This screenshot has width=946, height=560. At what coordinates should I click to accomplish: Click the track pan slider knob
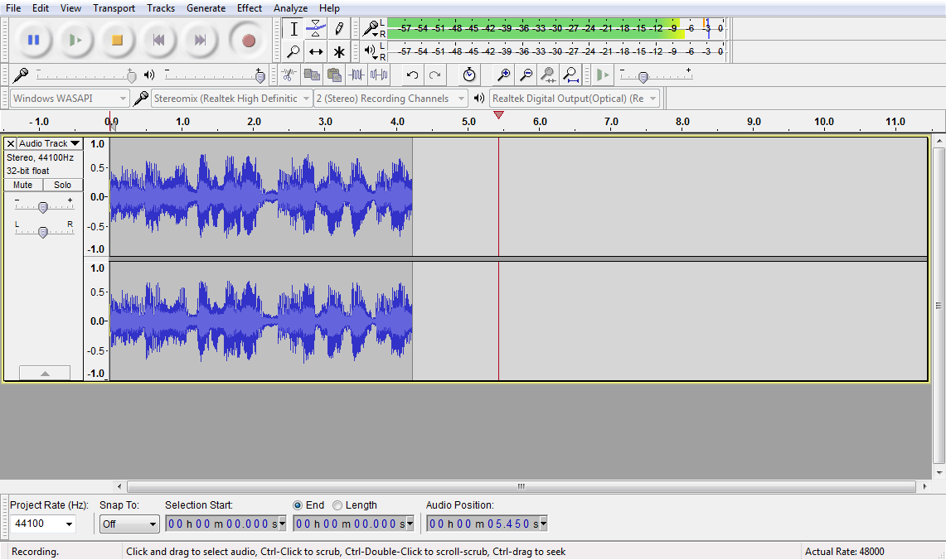(43, 232)
